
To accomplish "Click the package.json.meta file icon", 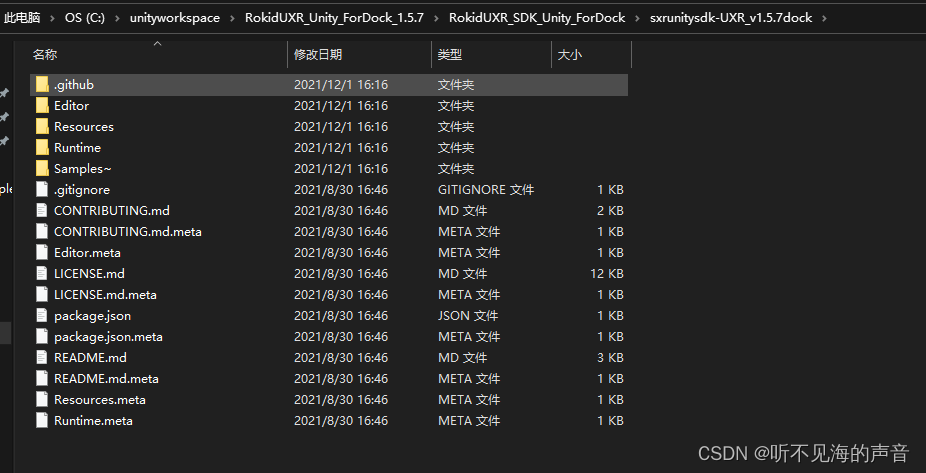I will click(41, 337).
